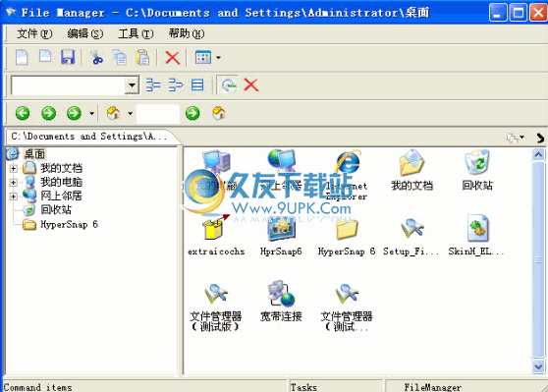Select the SkinH_EL... file icon
This screenshot has width=548, height=392.
click(x=477, y=228)
